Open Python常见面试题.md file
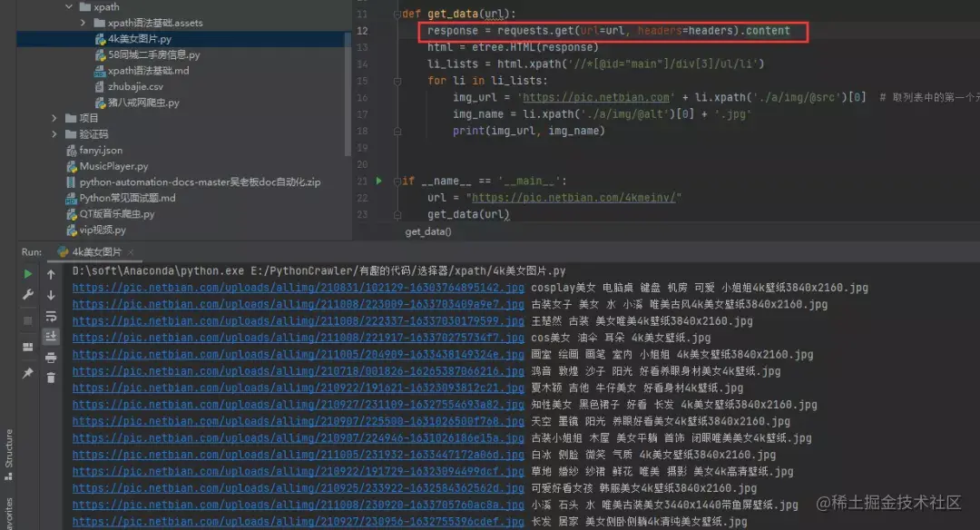The height and width of the screenshot is (530, 980). coord(128,198)
